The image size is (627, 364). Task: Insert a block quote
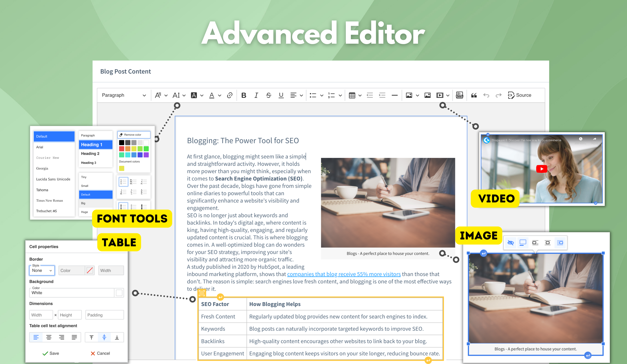[x=474, y=95]
